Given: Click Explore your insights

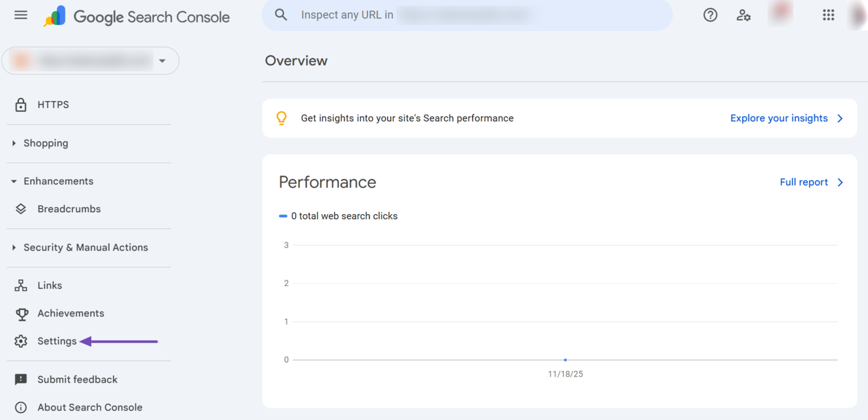Looking at the screenshot, I should (779, 118).
